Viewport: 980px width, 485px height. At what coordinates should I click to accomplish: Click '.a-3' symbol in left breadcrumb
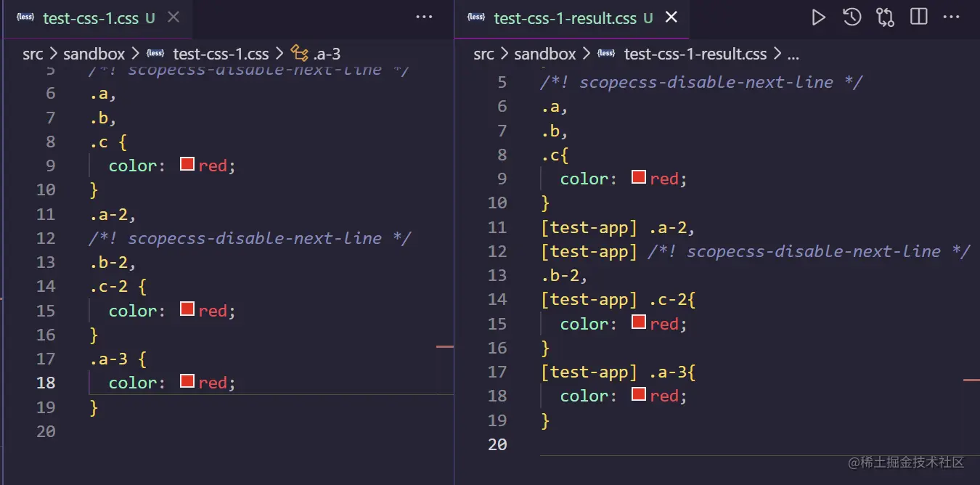pos(327,54)
